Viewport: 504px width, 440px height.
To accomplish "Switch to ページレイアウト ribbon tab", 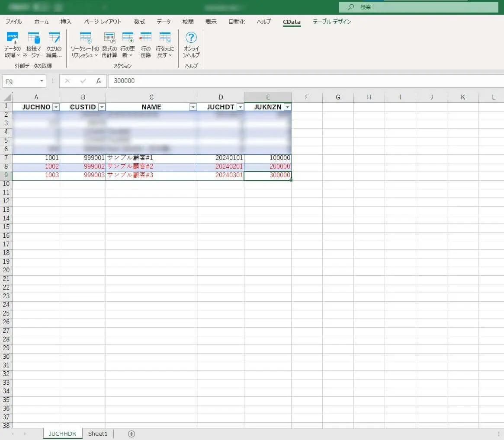I will (x=103, y=22).
